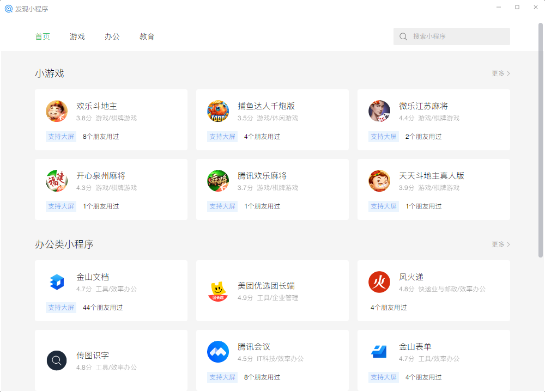This screenshot has height=392, width=545.
Task: Open 天天斗地主真人版 icon
Action: [x=379, y=181]
